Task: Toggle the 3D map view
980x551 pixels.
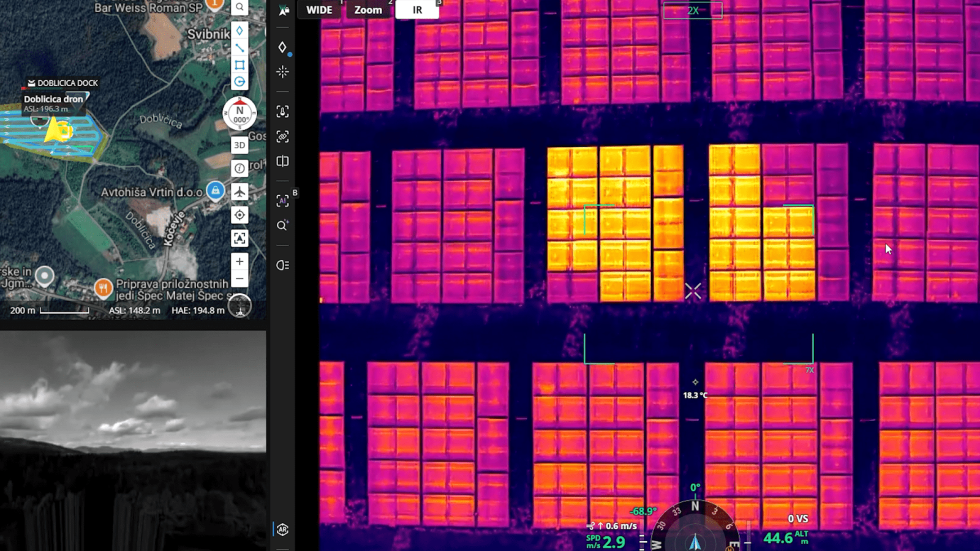Action: 239,145
